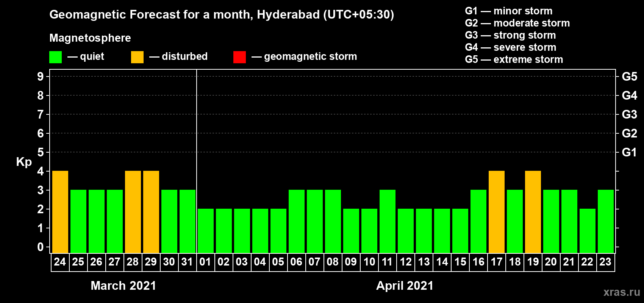644x303 pixels.
Task: Select the orange bar for April 19
Action: click(x=533, y=212)
